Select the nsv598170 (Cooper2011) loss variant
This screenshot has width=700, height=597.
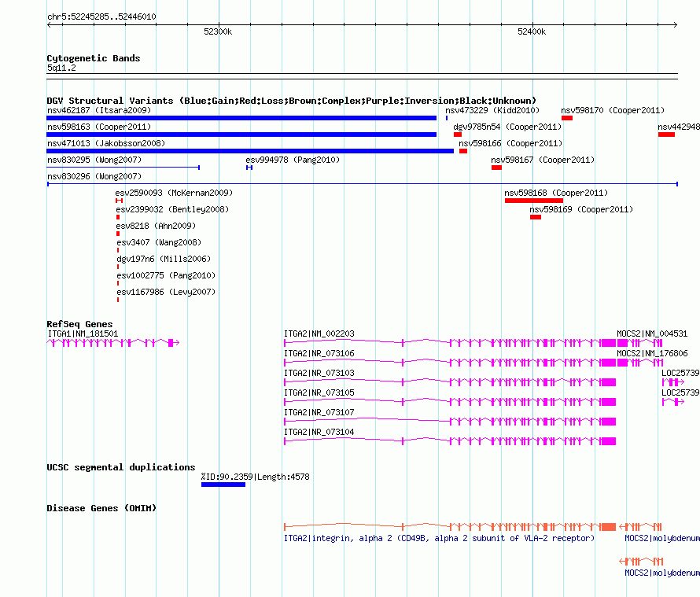click(x=567, y=118)
